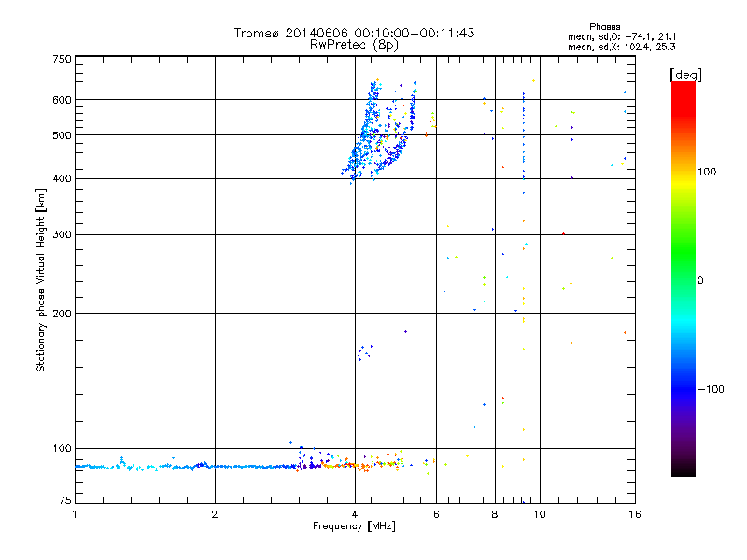Click the colorbar '100' tick label

707,172
